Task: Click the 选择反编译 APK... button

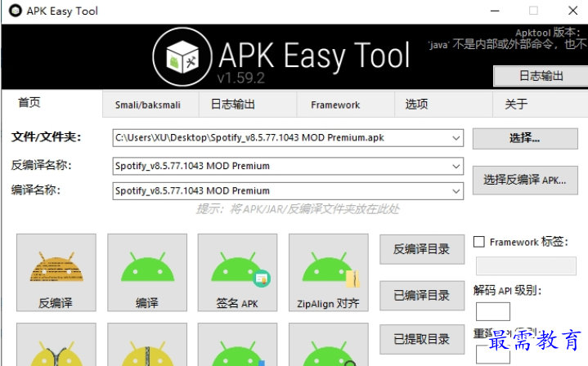Action: pyautogui.click(x=525, y=181)
